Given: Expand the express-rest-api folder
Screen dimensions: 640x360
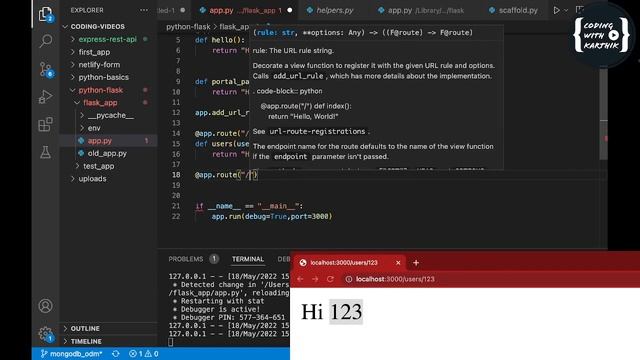Looking at the screenshot, I should click(107, 39).
